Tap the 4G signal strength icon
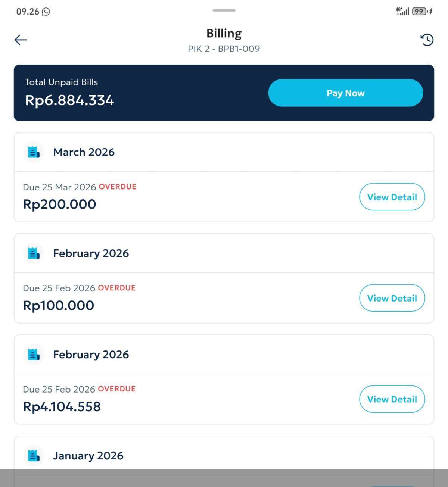Image resolution: width=448 pixels, height=487 pixels. pyautogui.click(x=402, y=12)
